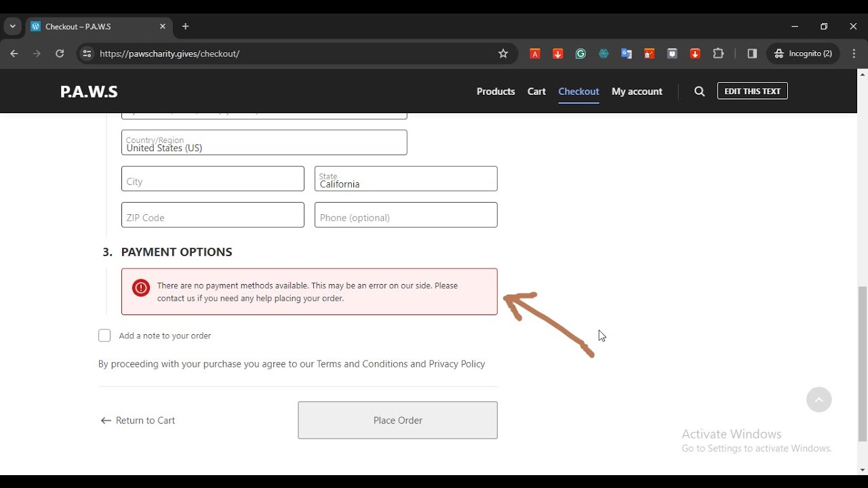The image size is (868, 488).
Task: Go back to the previous page
Action: (x=14, y=54)
